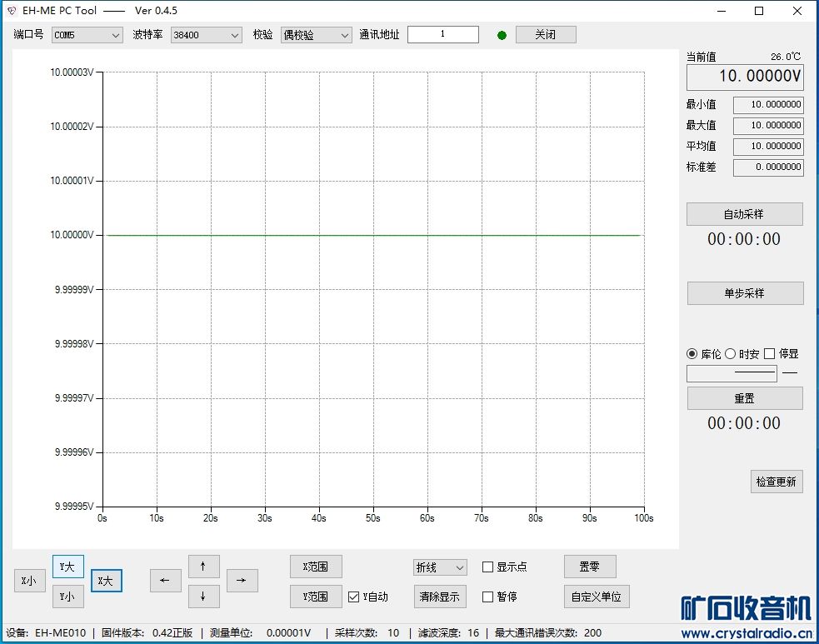
Task: Click the 最大值 value field
Action: click(x=768, y=126)
